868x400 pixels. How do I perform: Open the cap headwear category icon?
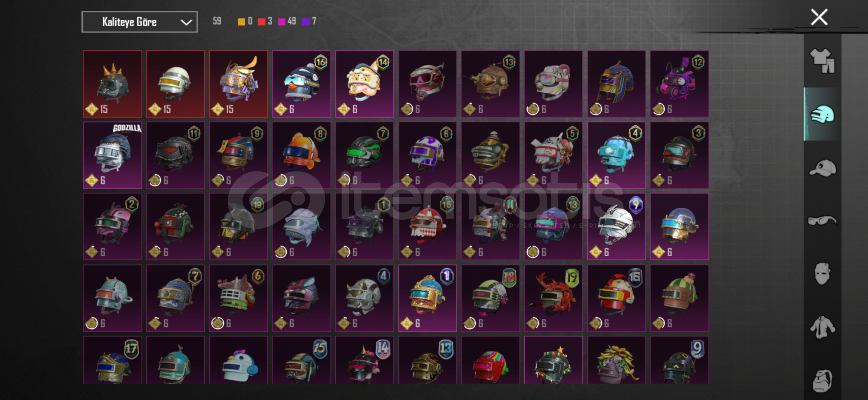coord(822,168)
